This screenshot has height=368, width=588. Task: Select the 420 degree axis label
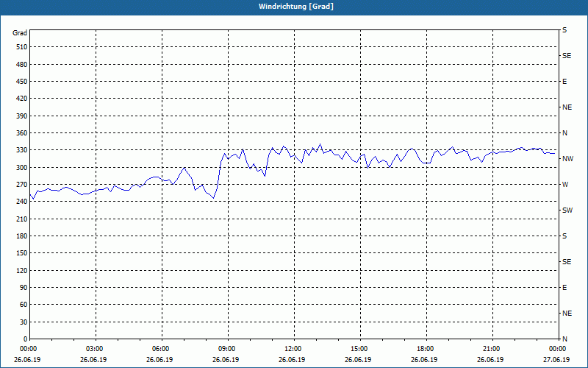point(22,99)
